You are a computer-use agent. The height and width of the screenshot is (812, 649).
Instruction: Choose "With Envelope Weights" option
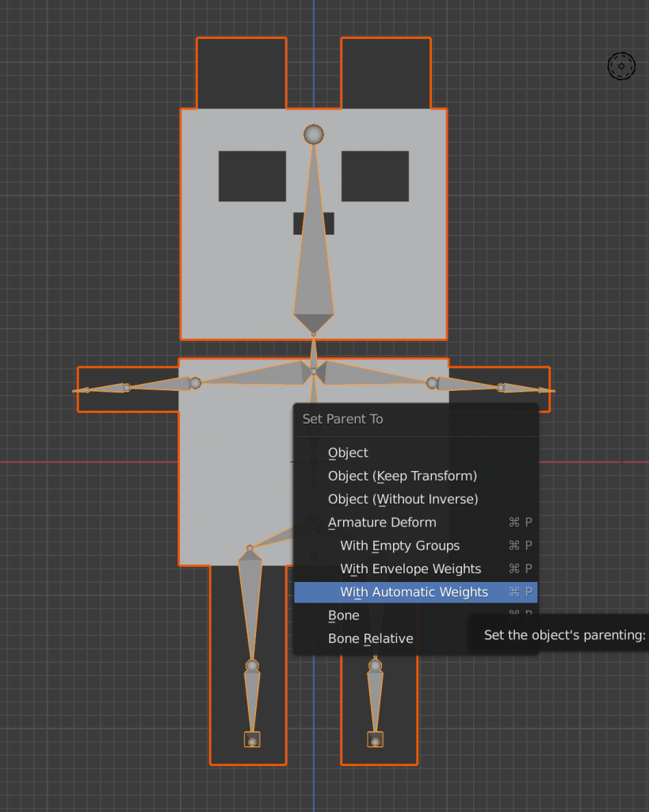point(410,569)
